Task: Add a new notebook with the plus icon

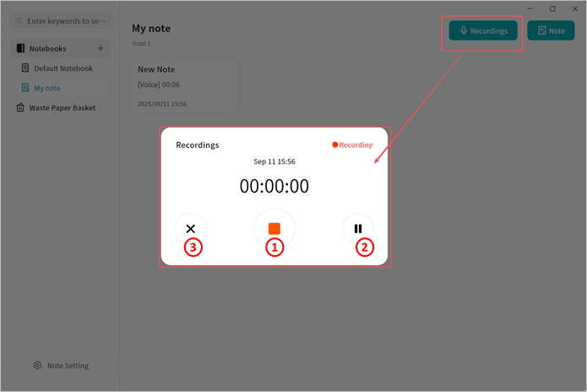Action: (101, 48)
